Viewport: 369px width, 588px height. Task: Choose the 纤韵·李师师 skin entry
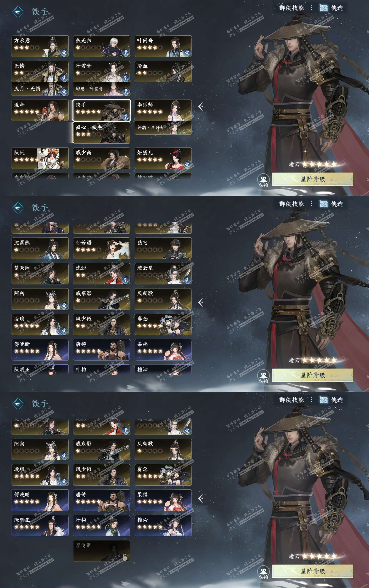(163, 128)
